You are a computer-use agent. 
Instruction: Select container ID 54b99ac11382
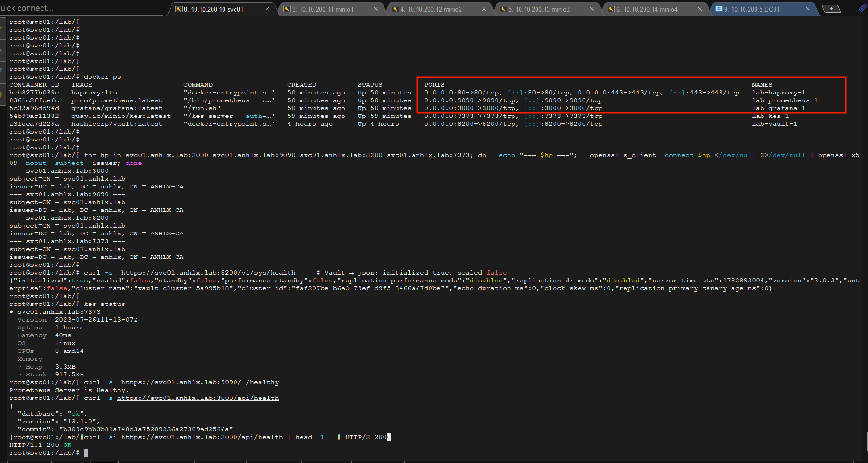tap(34, 116)
